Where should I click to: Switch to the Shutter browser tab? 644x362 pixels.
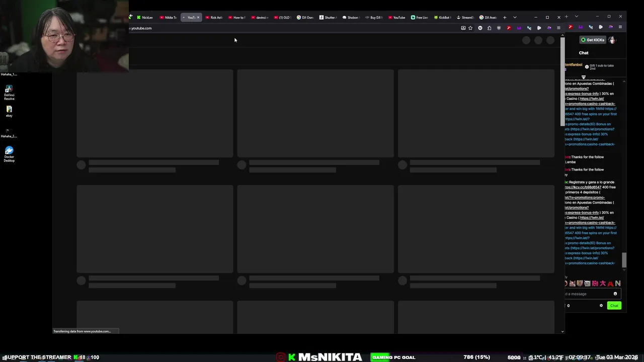pyautogui.click(x=329, y=18)
